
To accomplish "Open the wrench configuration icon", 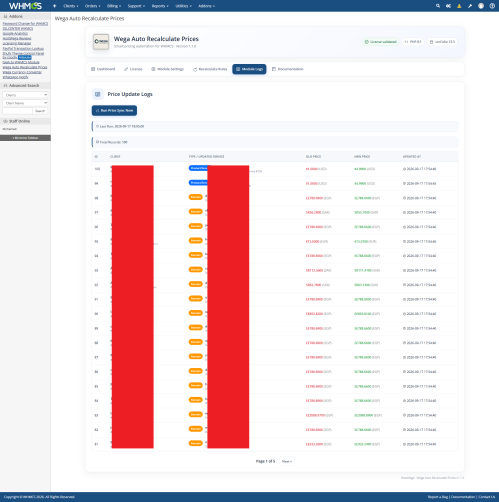I will [470, 6].
